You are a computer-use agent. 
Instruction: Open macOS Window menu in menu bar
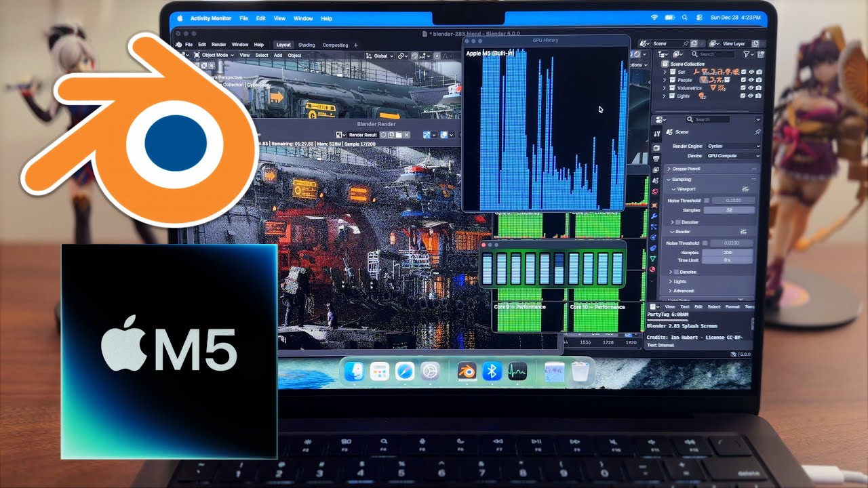[x=303, y=18]
